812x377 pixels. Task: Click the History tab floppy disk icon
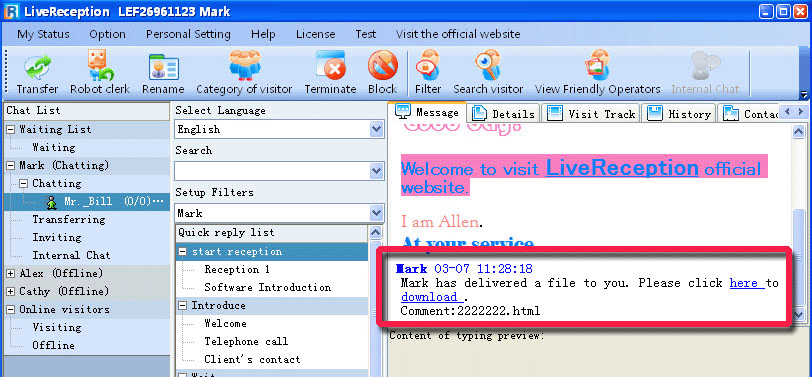pos(655,113)
